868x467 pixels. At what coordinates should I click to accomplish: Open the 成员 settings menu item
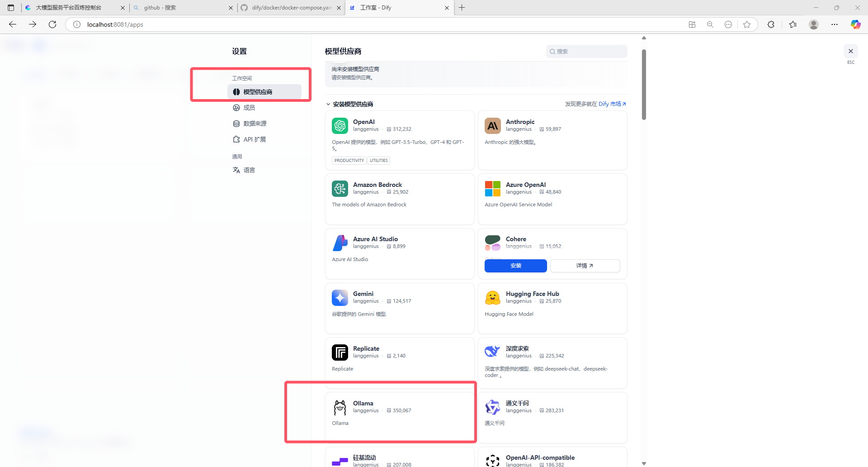tap(249, 108)
